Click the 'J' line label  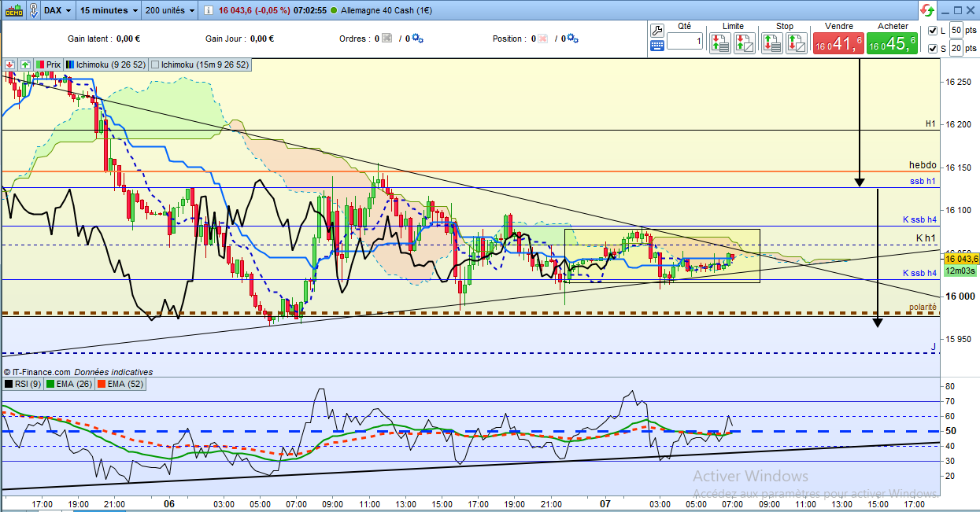(934, 346)
